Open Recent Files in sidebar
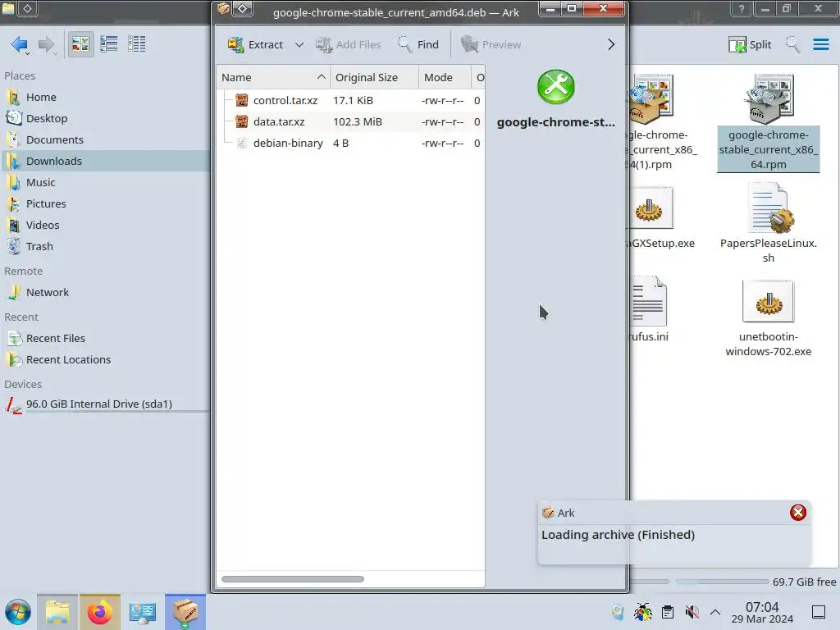This screenshot has height=630, width=840. coord(106,339)
